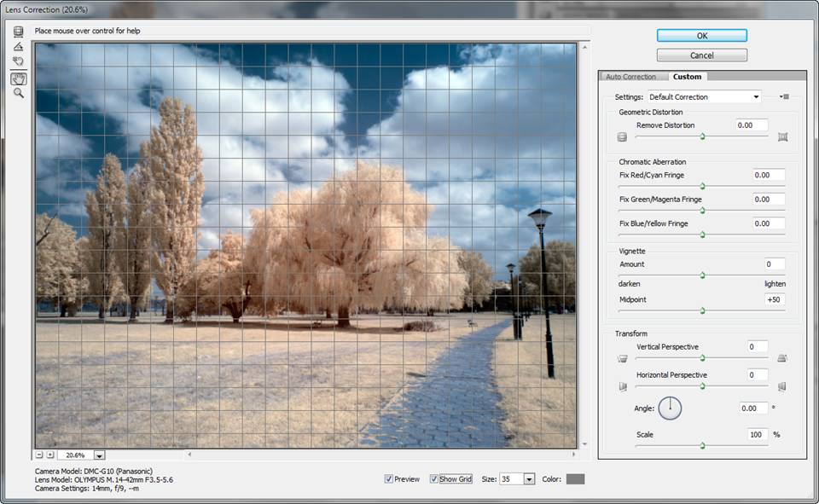The width and height of the screenshot is (819, 504).
Task: Pick the Straighten tool
Action: pos(18,46)
